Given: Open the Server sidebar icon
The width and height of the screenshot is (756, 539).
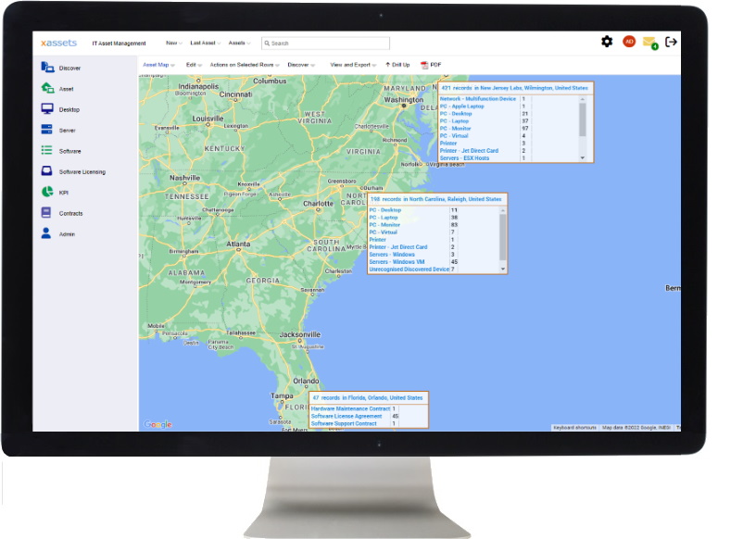Looking at the screenshot, I should click(x=46, y=130).
